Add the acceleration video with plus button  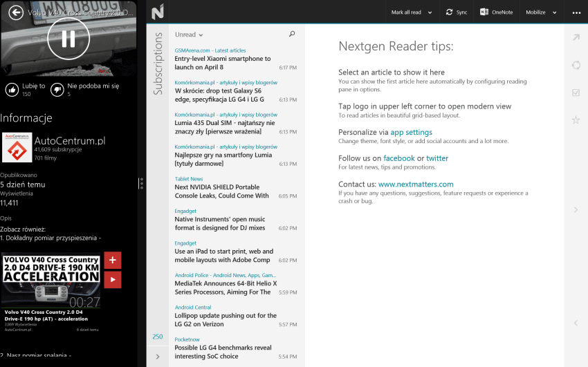click(x=113, y=261)
